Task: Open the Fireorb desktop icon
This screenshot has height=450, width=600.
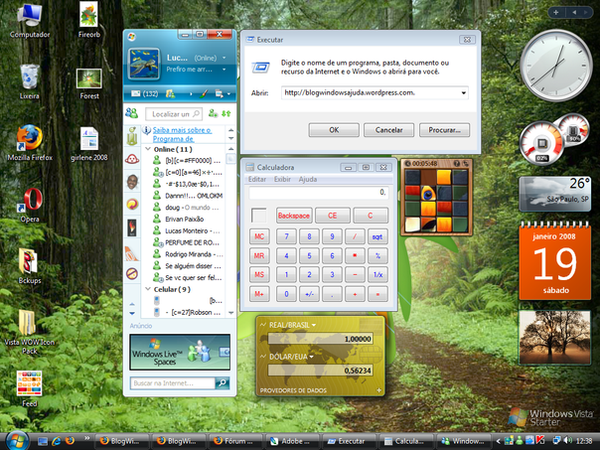Action: pos(89,20)
